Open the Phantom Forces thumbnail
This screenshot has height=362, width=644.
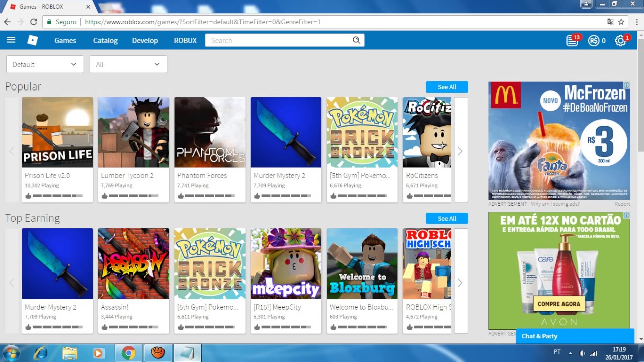point(210,132)
